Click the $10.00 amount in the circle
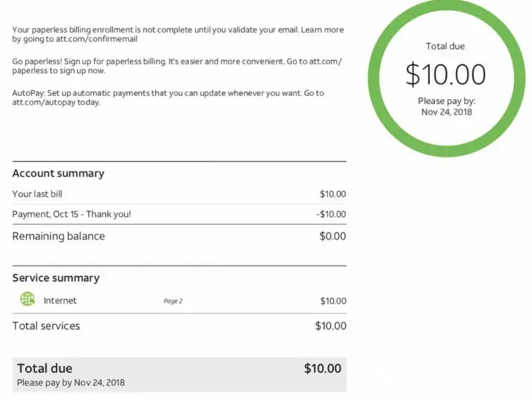532x400 pixels. click(445, 74)
